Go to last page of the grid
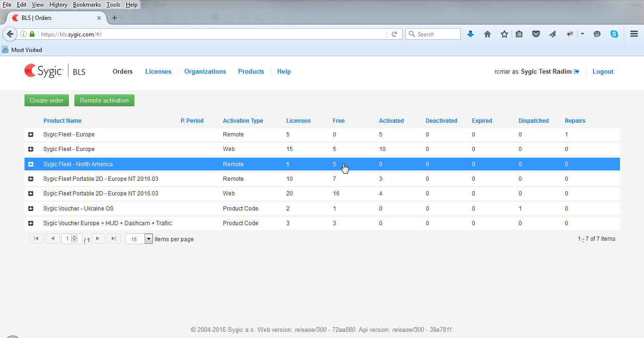Viewport: 644px width, 338px height. point(113,238)
